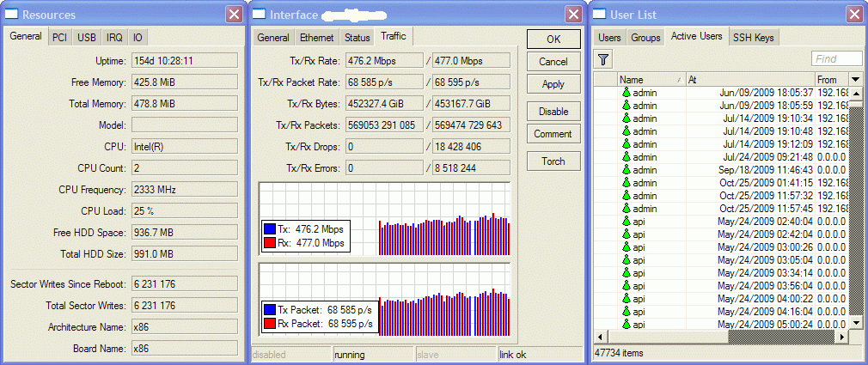868x365 pixels.
Task: Click user icon of admin at Jul/24/2009 09:21:48
Action: [x=627, y=157]
